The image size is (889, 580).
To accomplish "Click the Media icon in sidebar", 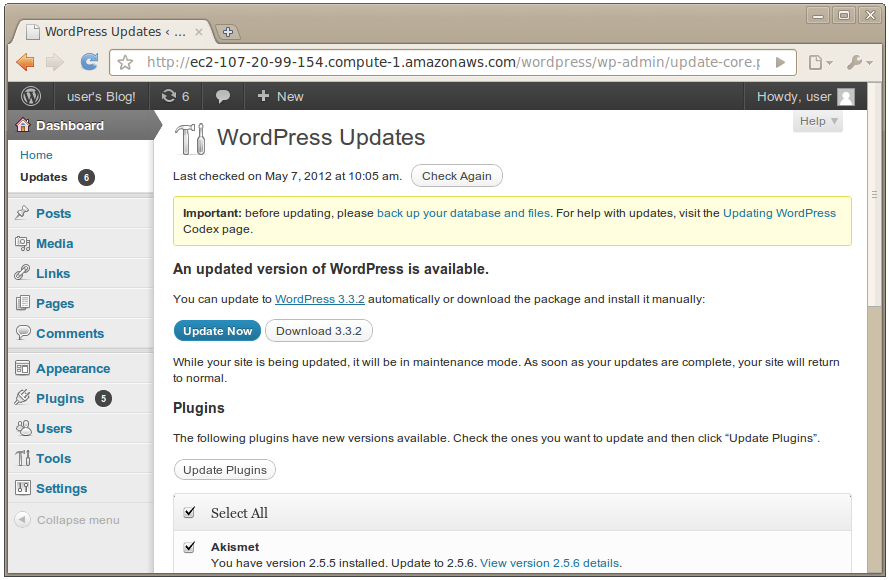I will (22, 243).
